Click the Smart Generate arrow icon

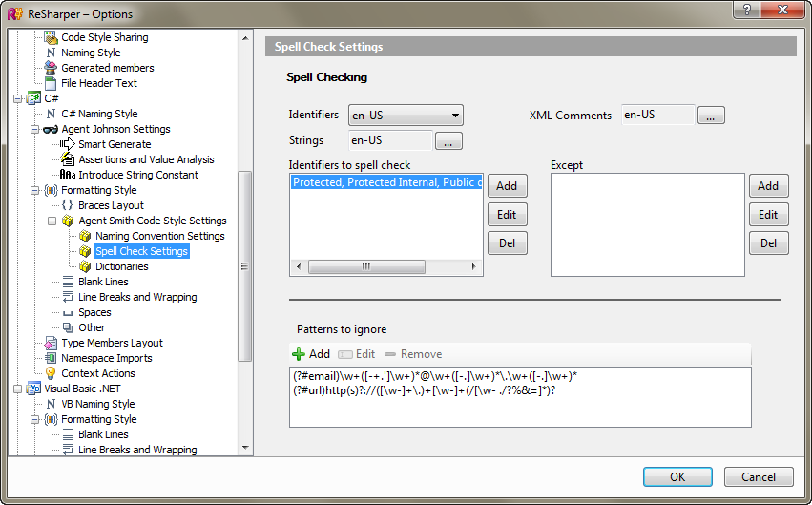point(68,144)
